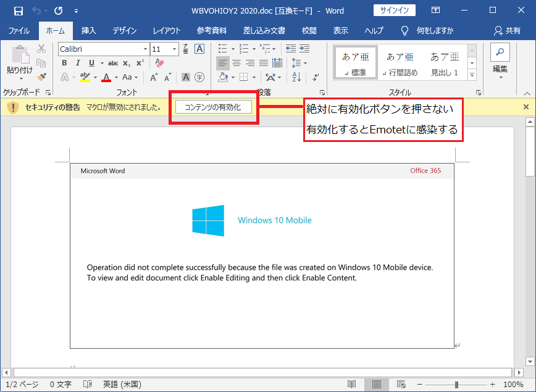
Task: Select the Format Painter brush icon
Action: pos(41,77)
